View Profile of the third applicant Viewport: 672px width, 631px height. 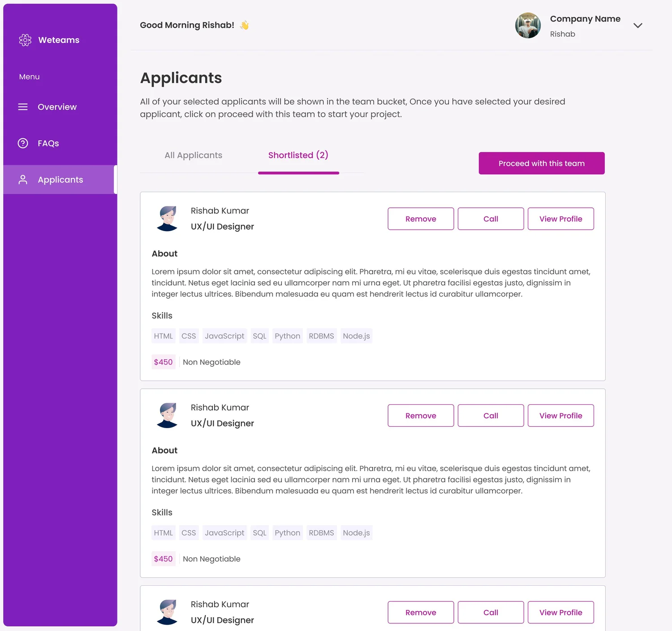tap(561, 612)
